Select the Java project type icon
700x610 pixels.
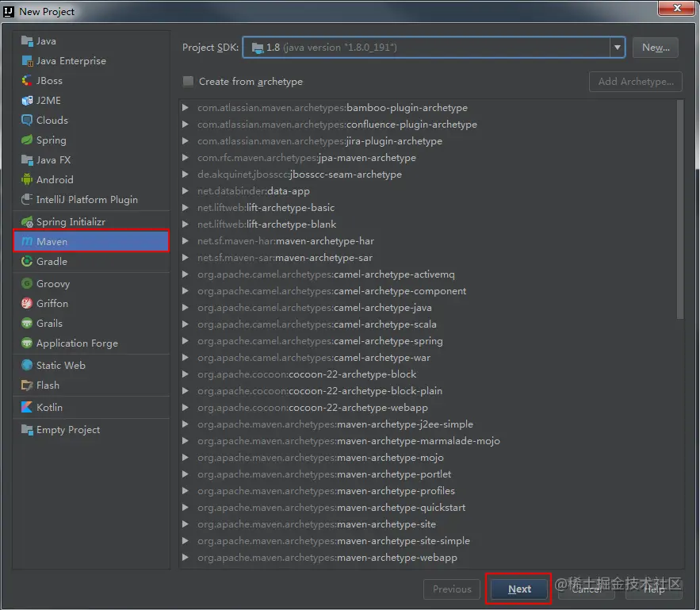point(27,41)
